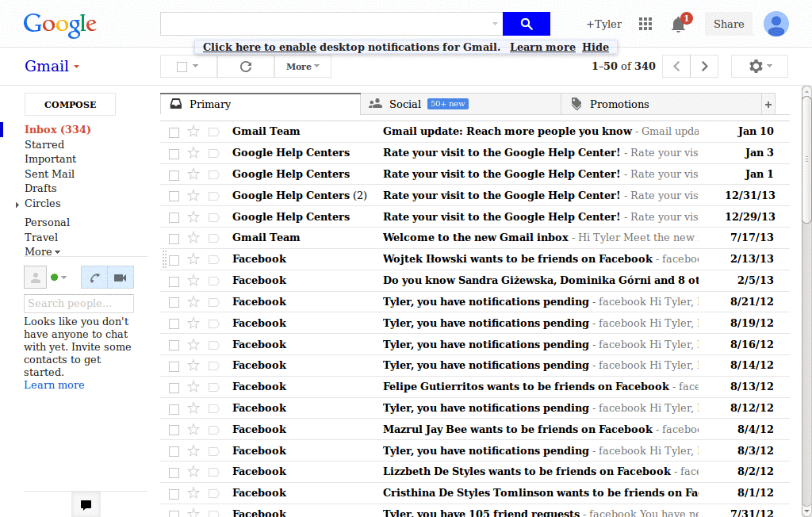Open the Drafts folder
Screen dimensions: 812x517
tap(40, 189)
